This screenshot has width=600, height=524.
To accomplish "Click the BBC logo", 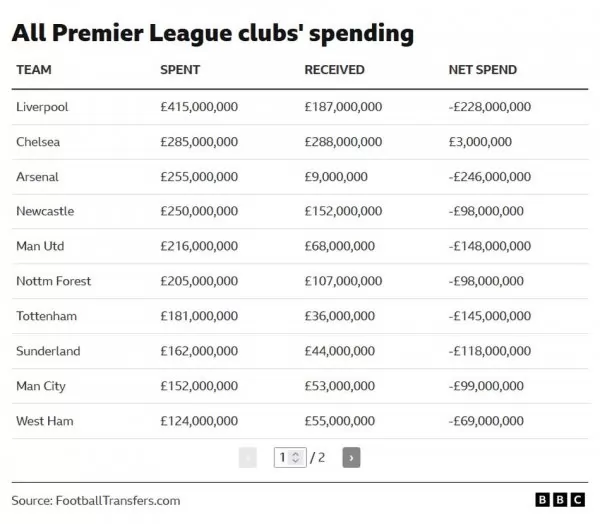I will pos(560,500).
